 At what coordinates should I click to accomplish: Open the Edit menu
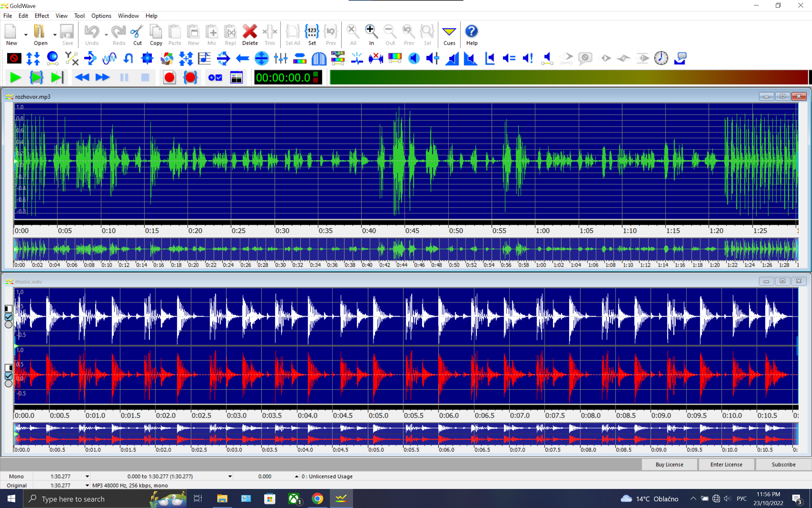23,16
